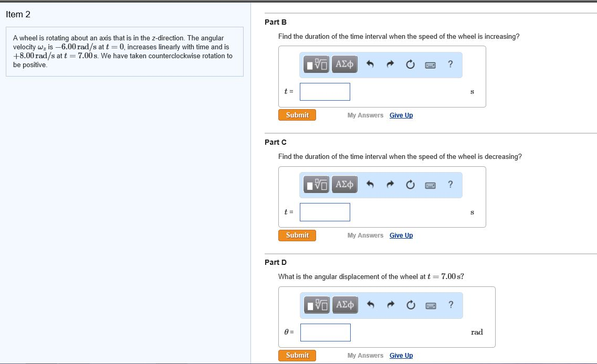Open Greek symbols menu in Part B

point(344,65)
